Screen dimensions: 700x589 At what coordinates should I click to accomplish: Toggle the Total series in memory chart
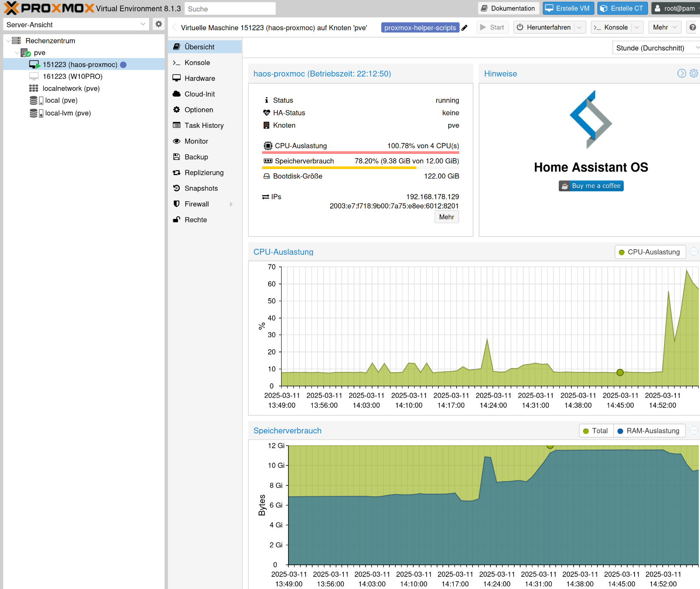(596, 431)
